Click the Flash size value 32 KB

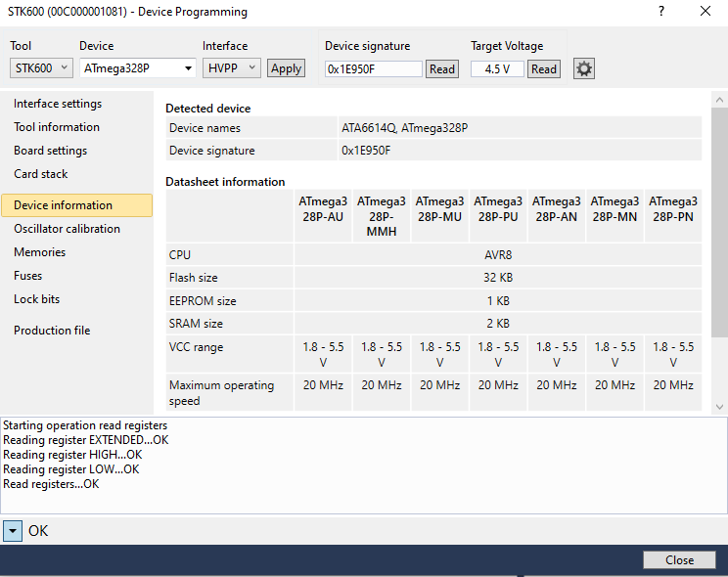point(498,277)
